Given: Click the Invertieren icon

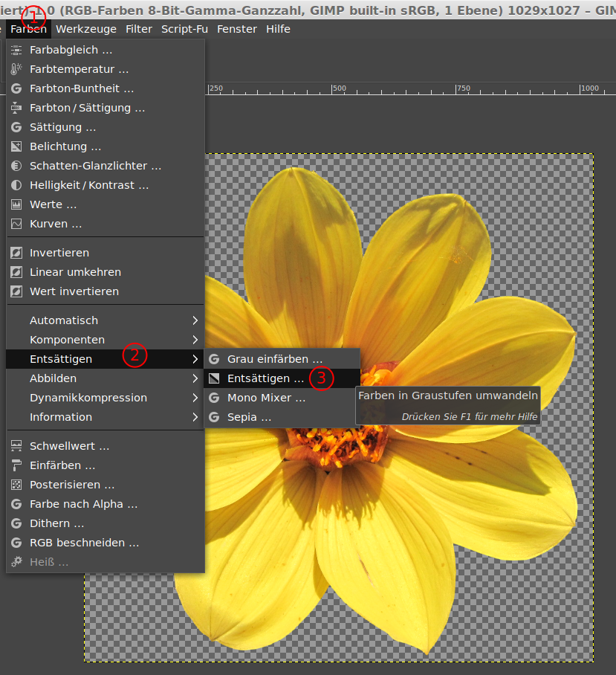Looking at the screenshot, I should pyautogui.click(x=16, y=253).
